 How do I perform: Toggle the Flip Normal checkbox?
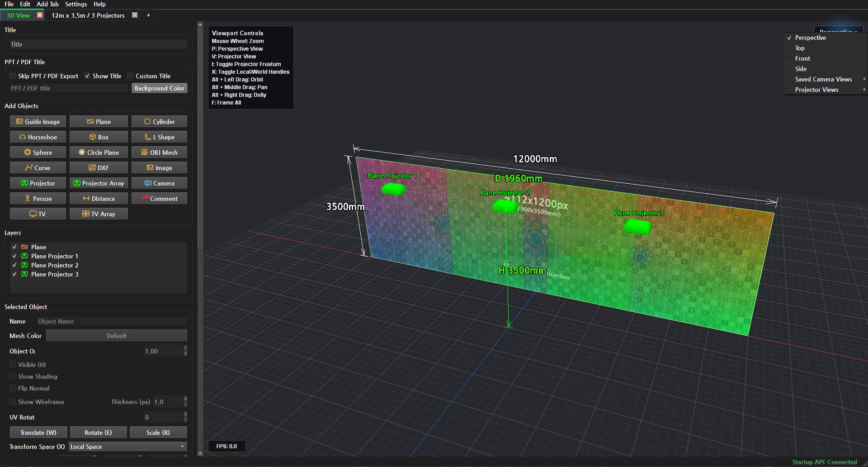(13, 388)
